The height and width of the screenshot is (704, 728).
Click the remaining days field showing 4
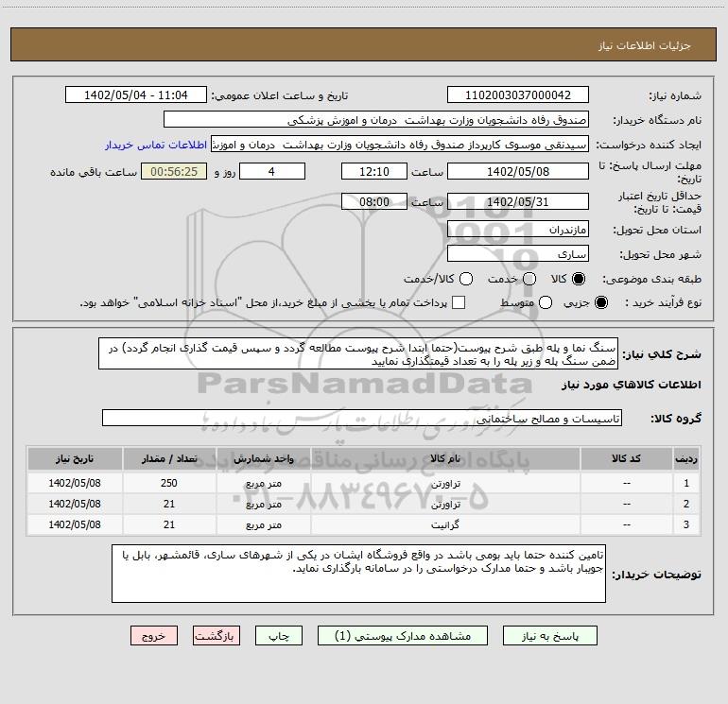[272, 171]
